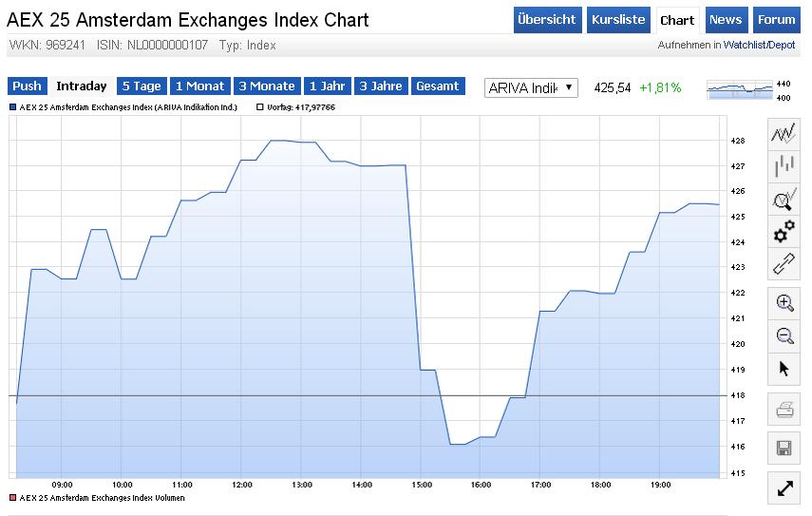Switch to the Kursliste tab
812x516 pixels.
click(x=617, y=20)
